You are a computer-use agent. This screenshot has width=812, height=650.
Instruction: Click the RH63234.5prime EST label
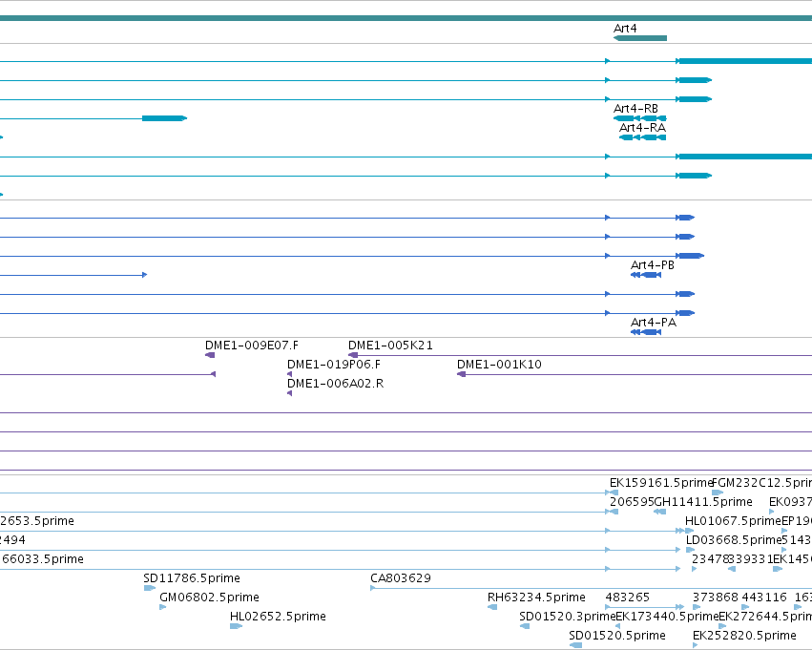pos(536,598)
